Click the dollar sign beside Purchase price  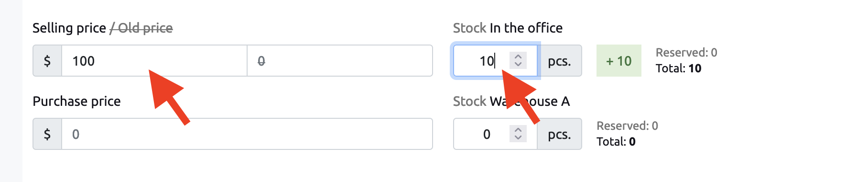click(47, 134)
